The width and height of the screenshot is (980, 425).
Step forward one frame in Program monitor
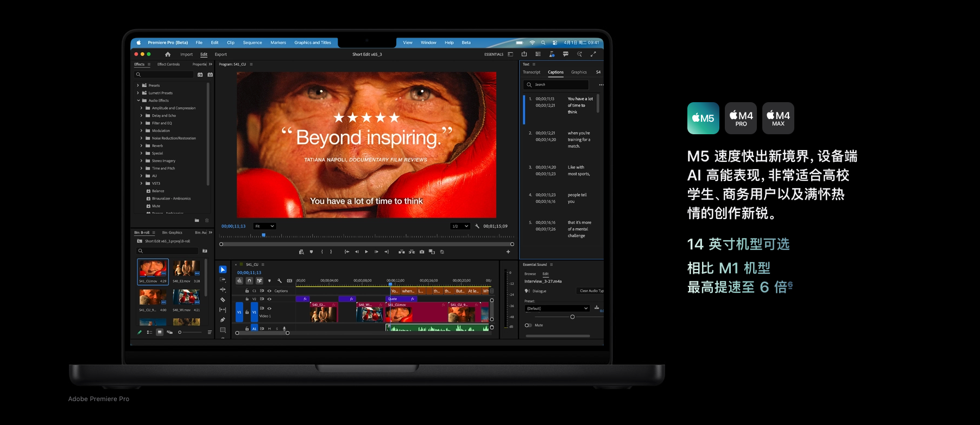tap(376, 252)
